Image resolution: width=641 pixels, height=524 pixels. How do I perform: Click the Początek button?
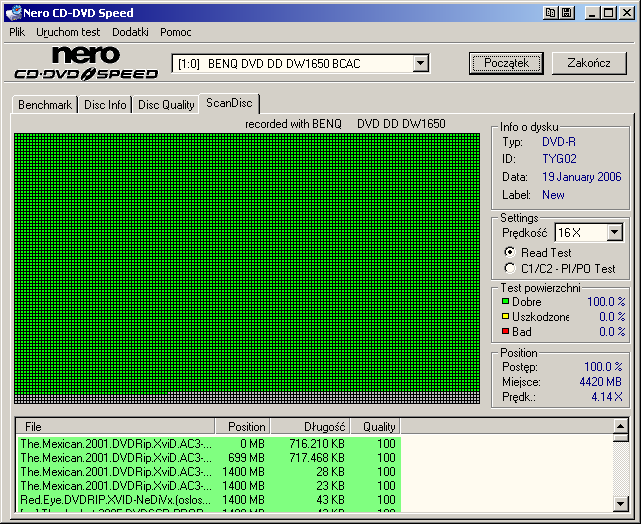pyautogui.click(x=506, y=63)
